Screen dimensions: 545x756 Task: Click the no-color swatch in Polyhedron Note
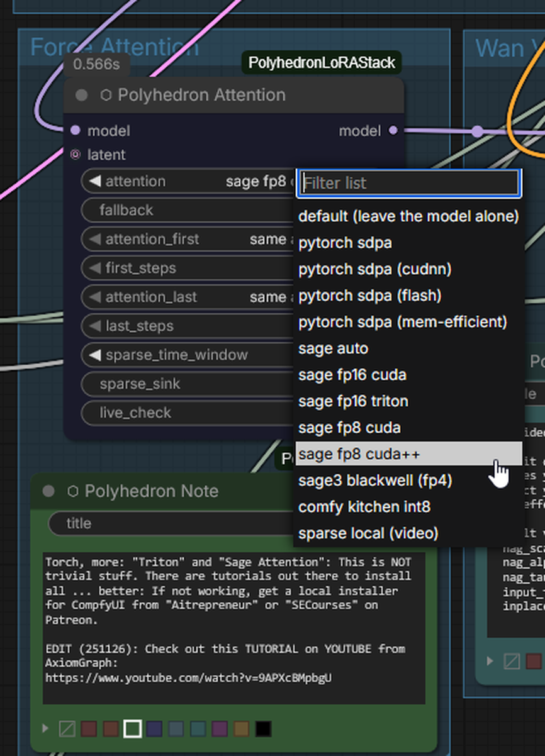67,729
